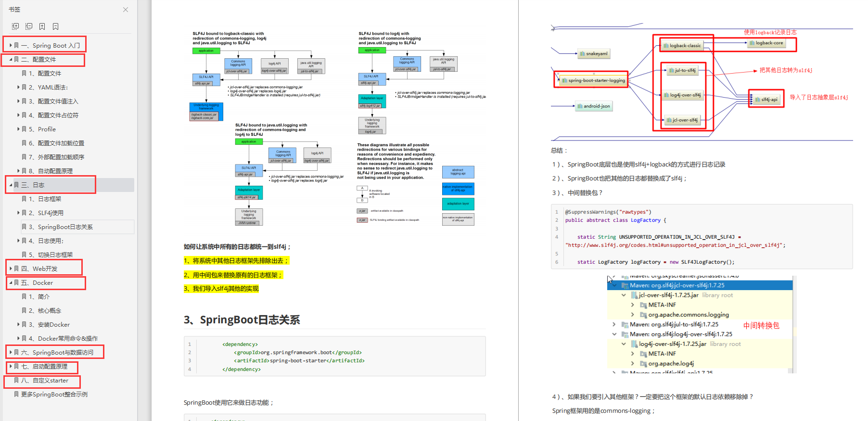This screenshot has width=868, height=421.
Task: Click the bookmark icon beside '7、外部配置加载顺序'
Action: (24, 157)
